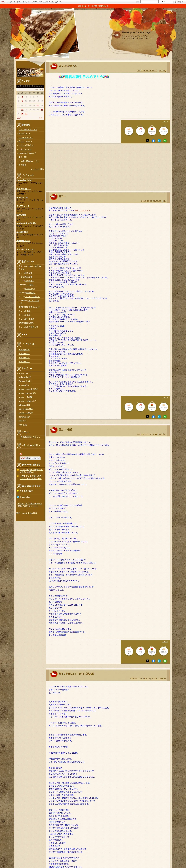186x868 pixels.
Task: Open the ウェブ search scope dropdown
Action: tap(166, 2)
